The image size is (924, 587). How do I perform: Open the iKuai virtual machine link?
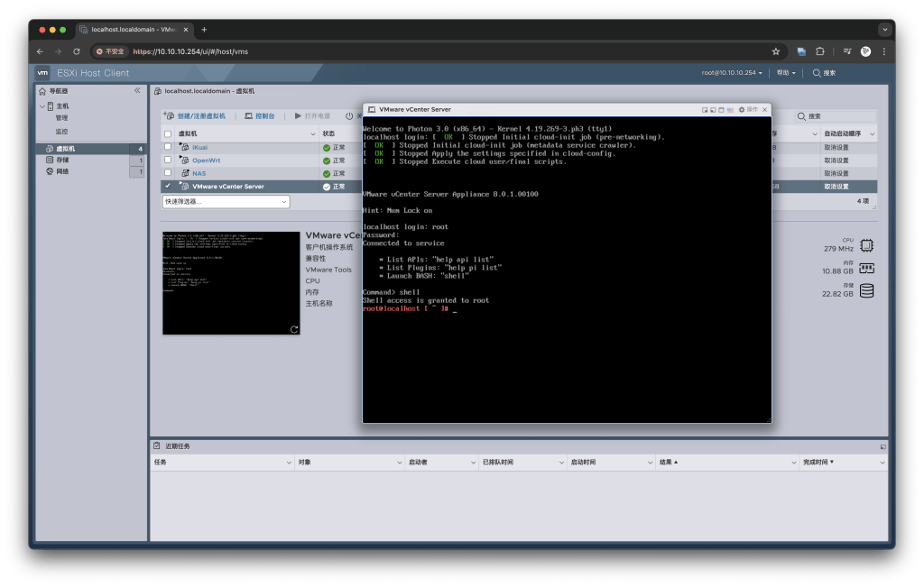point(199,148)
